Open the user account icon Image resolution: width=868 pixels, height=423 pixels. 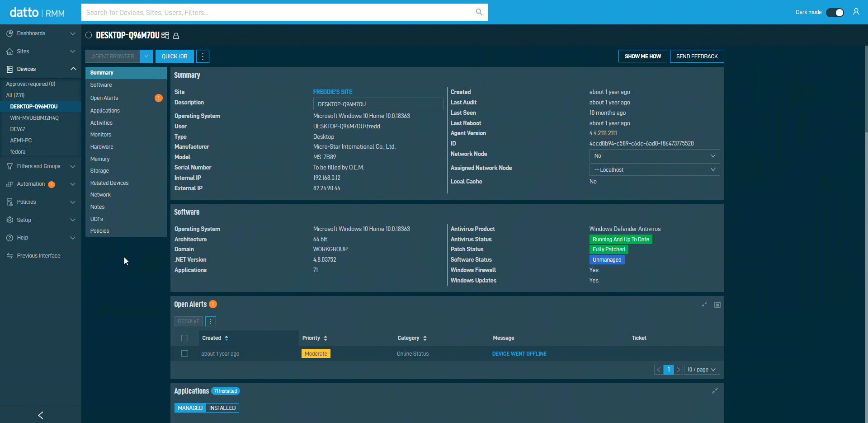[x=856, y=12]
